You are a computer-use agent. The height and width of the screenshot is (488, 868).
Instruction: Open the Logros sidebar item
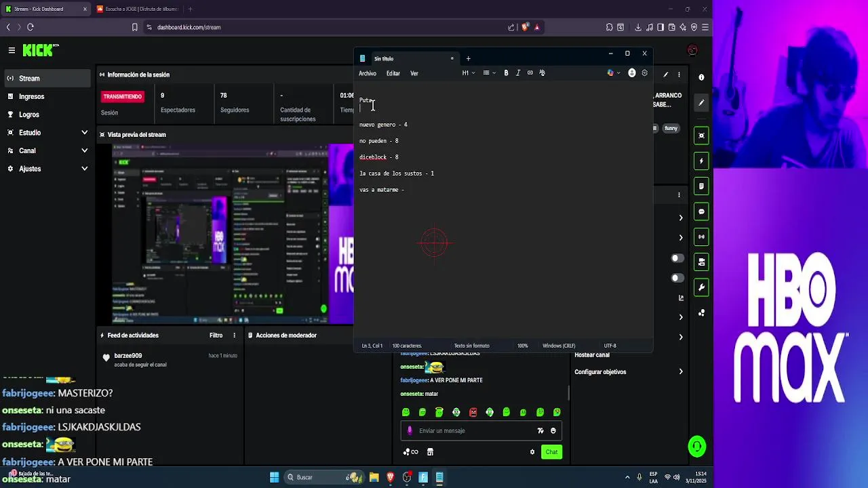point(46,115)
